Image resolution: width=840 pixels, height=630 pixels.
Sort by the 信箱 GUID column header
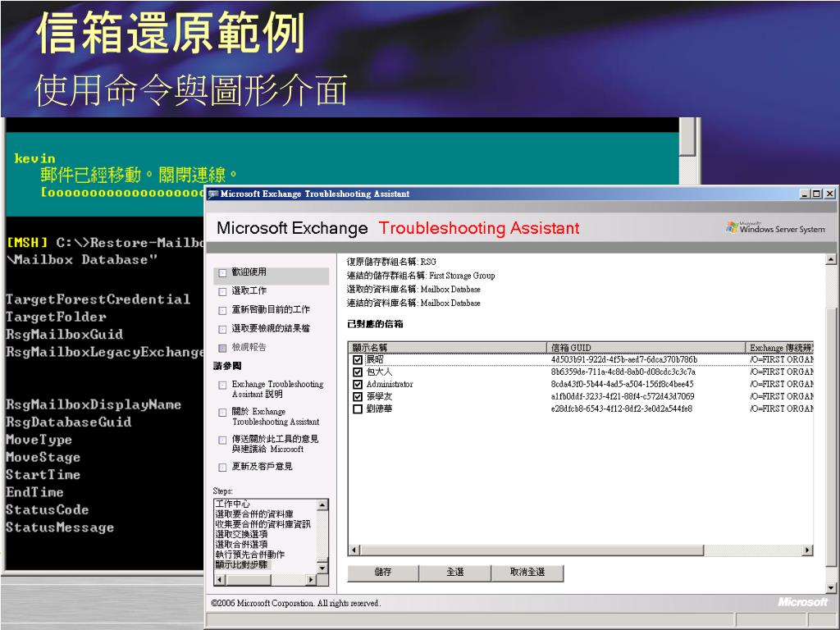click(646, 348)
